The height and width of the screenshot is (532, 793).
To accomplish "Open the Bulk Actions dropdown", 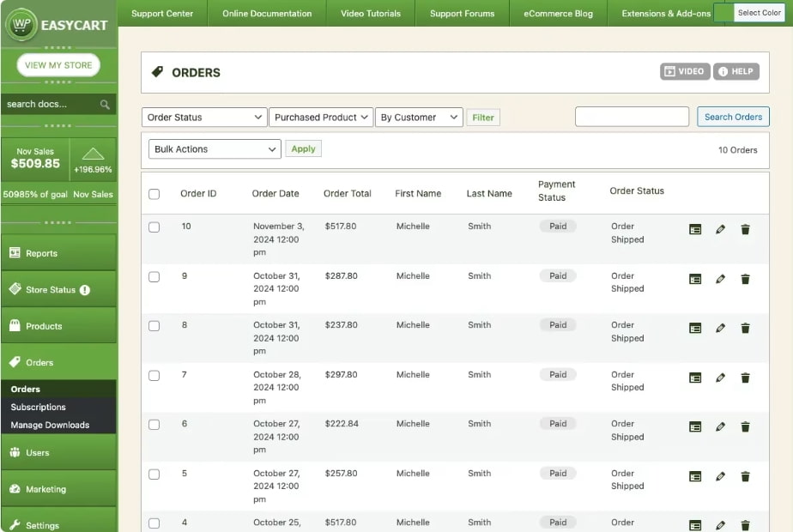I will [215, 149].
